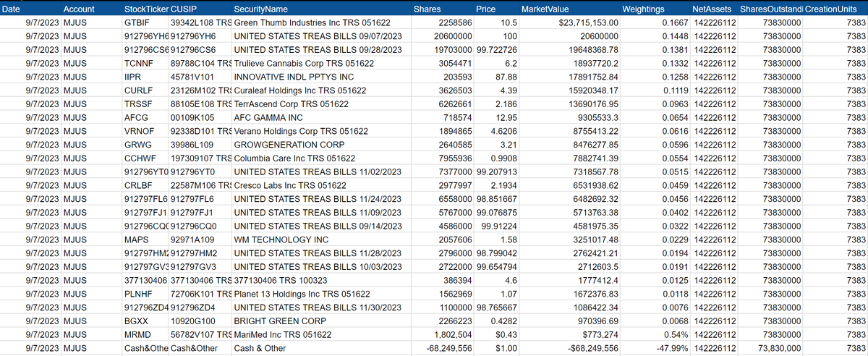The image size is (868, 356).
Task: Click INNOVATIVE INDL PPTYS INC cell
Action: [x=294, y=77]
